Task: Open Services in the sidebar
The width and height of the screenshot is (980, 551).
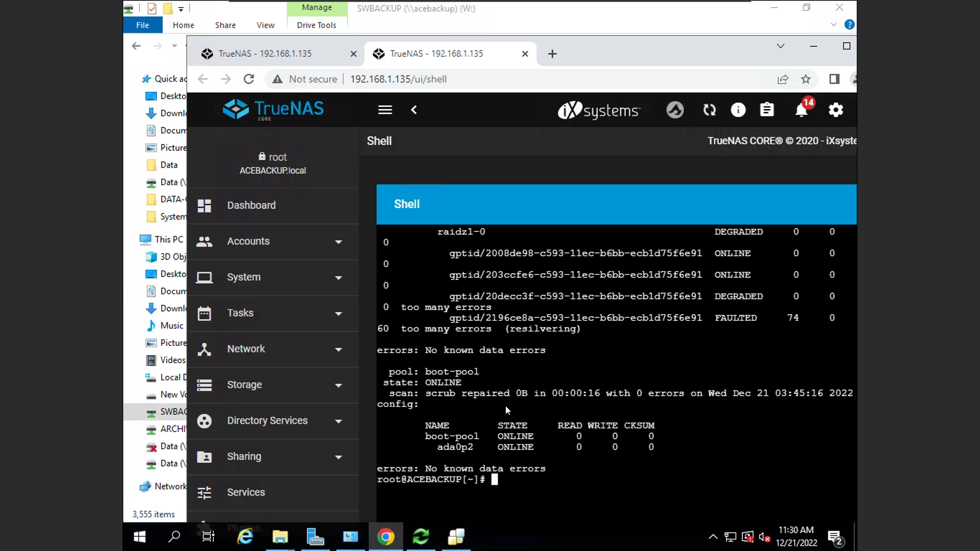Action: tap(273, 492)
